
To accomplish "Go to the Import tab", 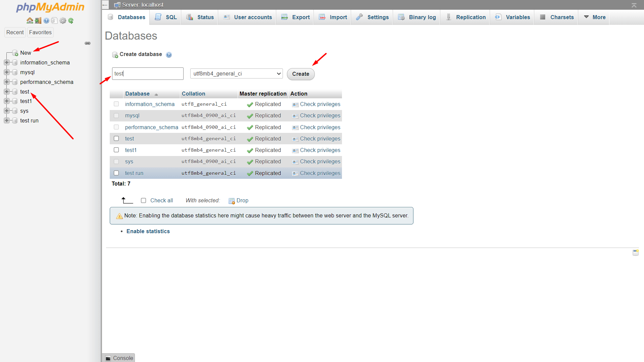I will pos(333,17).
